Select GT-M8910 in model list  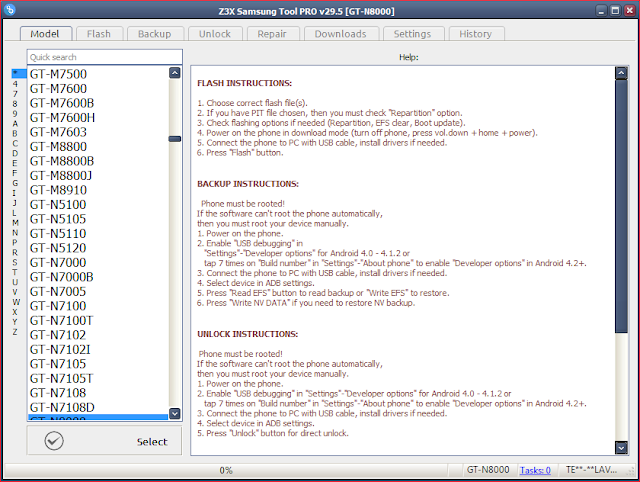(x=98, y=190)
